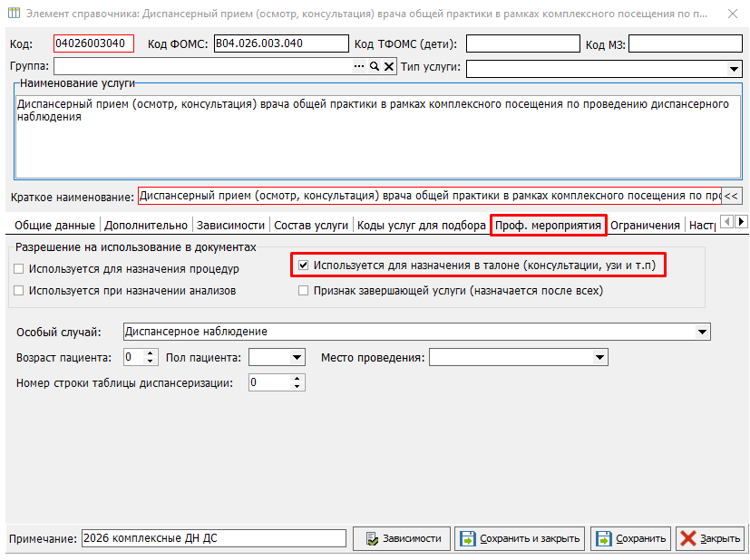This screenshot has height=560, width=750.
Task: Clear the Группа field with the X icon
Action: (389, 66)
